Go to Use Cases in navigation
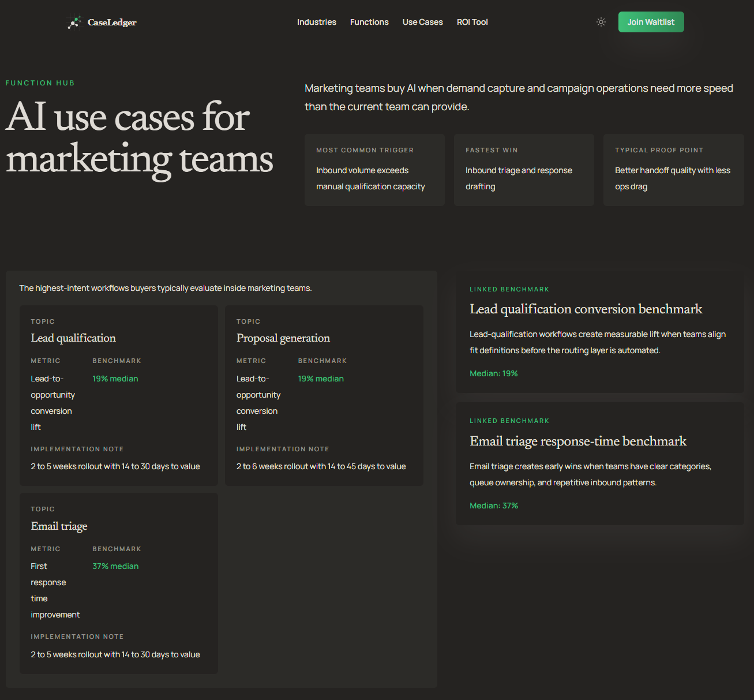 (423, 22)
